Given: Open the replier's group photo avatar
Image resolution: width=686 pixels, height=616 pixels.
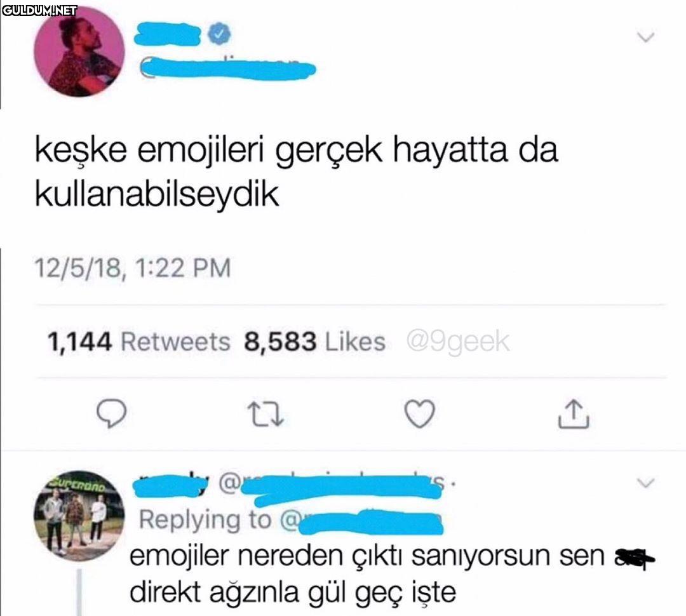Looking at the screenshot, I should (x=79, y=516).
